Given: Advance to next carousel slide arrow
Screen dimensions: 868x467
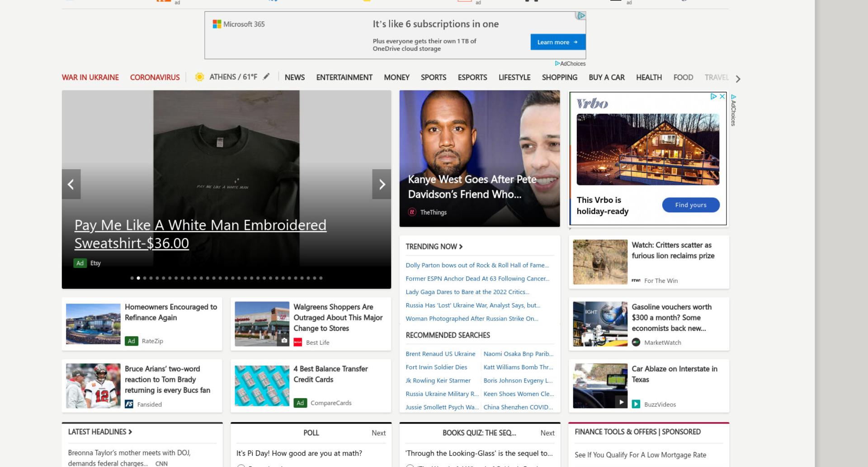Looking at the screenshot, I should click(382, 184).
